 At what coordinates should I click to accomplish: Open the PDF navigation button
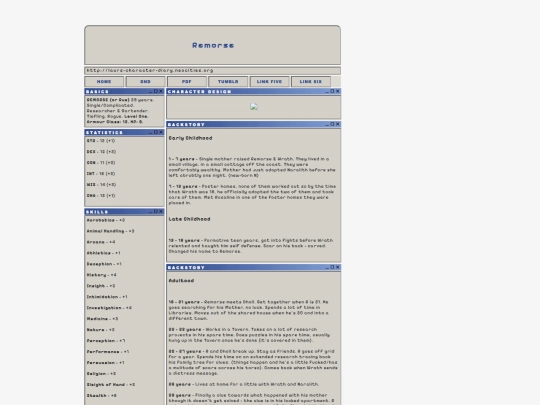pos(187,82)
